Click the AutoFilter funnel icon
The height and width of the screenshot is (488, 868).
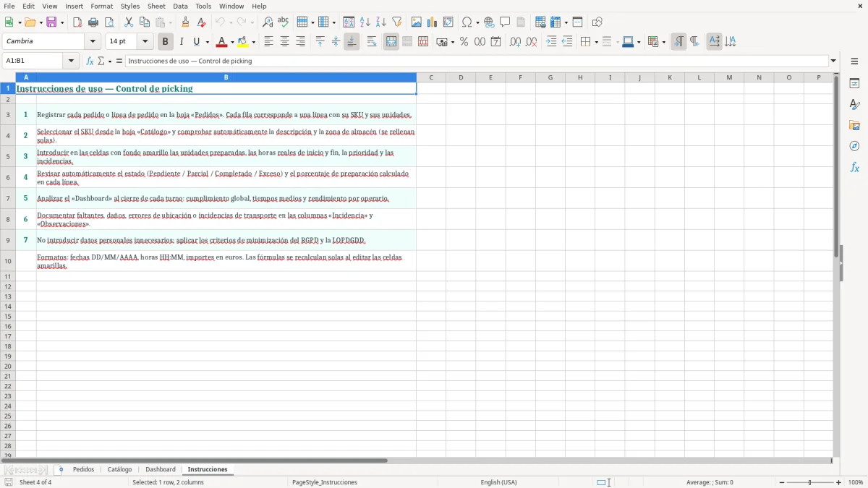(x=397, y=22)
